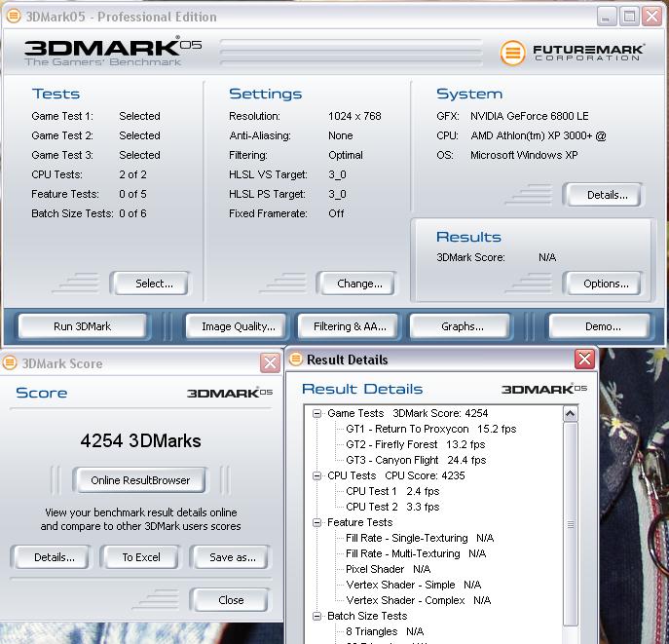The image size is (669, 644).
Task: Click the Filtering 'Optimal' value
Action: coord(346,155)
